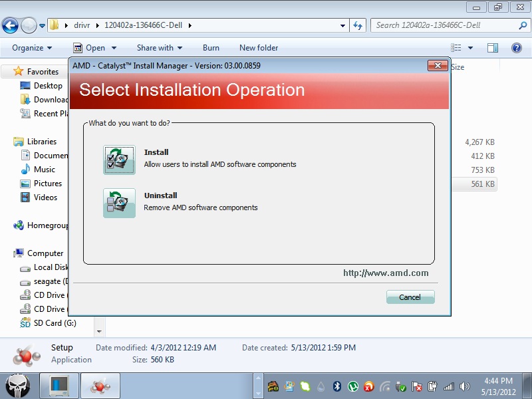
Task: Click navigation pane scroll down arrow
Action: coord(99,331)
